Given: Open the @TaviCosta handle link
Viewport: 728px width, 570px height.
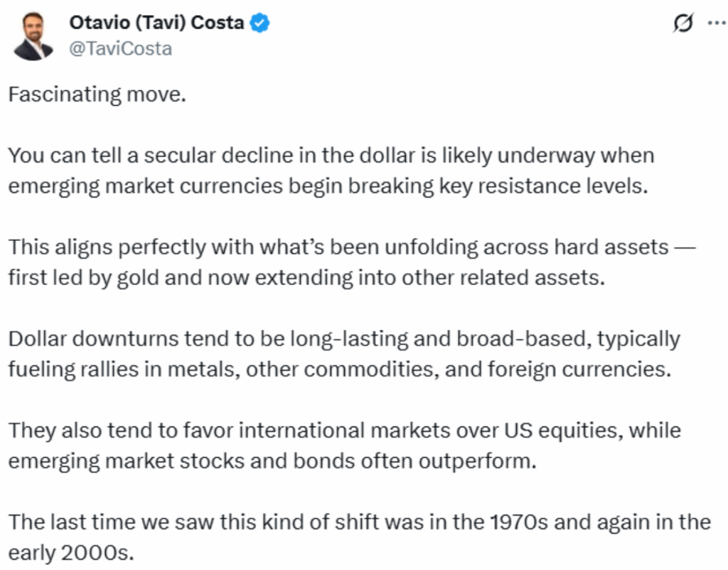Looking at the screenshot, I should click(121, 49).
